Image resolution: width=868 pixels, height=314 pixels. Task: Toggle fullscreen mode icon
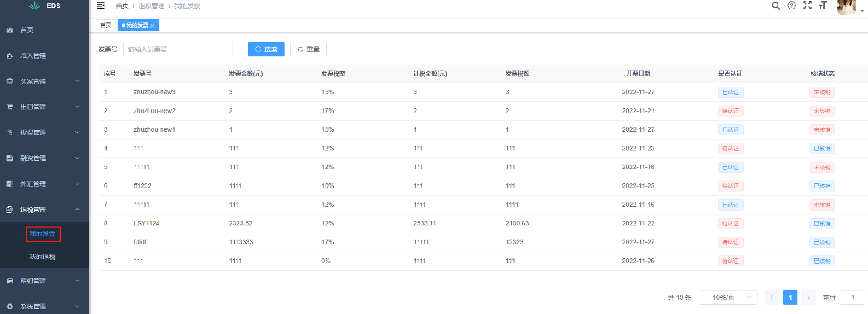pos(807,5)
